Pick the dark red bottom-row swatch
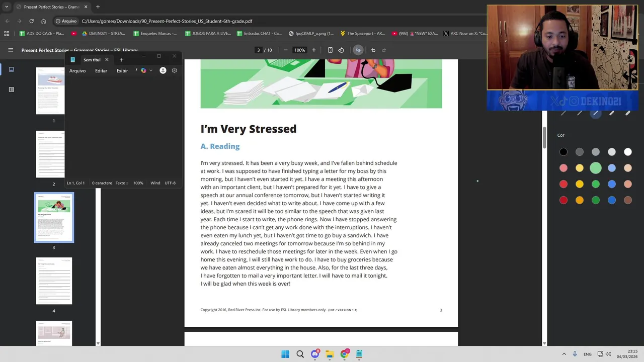 coord(563,200)
